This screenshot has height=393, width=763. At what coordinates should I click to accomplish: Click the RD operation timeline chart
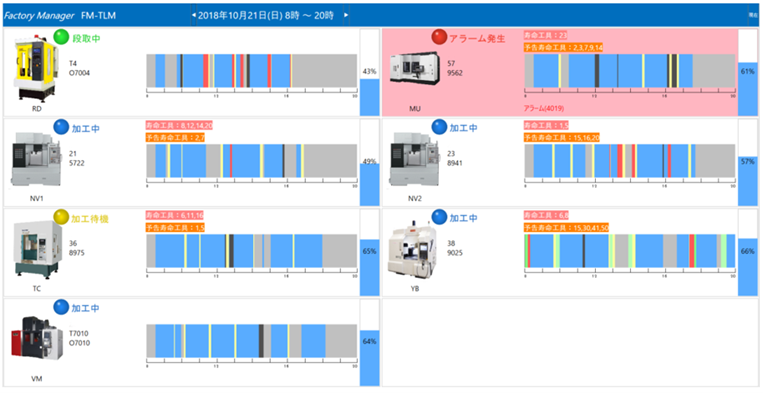click(252, 71)
